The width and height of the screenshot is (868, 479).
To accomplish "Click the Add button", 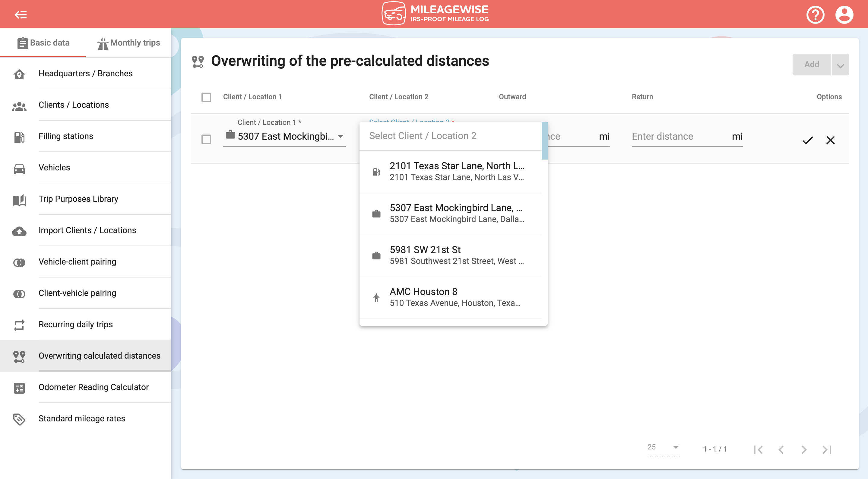I will tap(811, 64).
